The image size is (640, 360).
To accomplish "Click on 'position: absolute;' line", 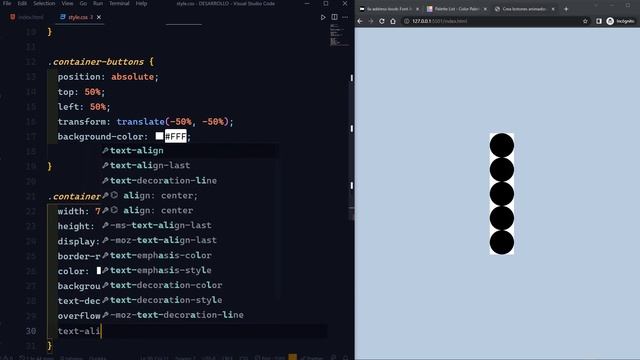I will [x=108, y=77].
